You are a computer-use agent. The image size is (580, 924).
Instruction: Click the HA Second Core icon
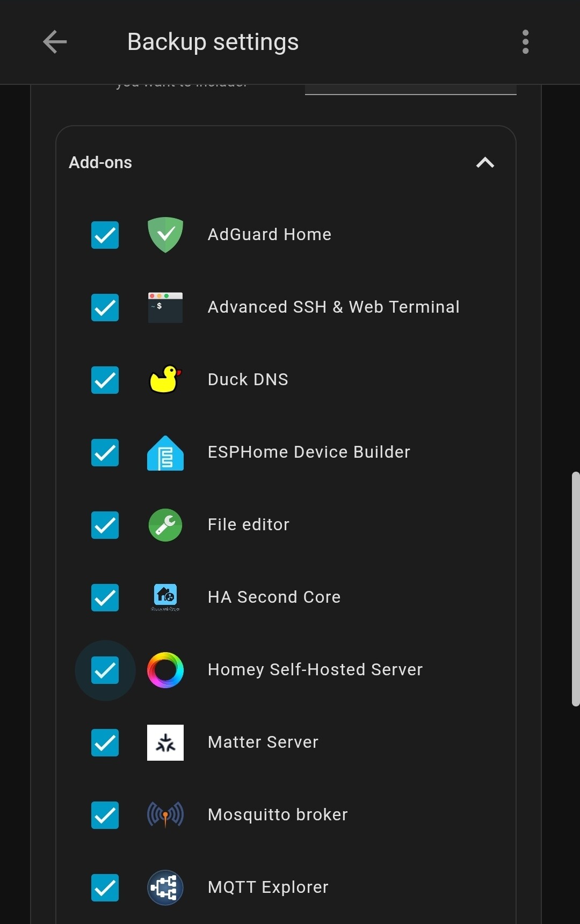tap(165, 597)
